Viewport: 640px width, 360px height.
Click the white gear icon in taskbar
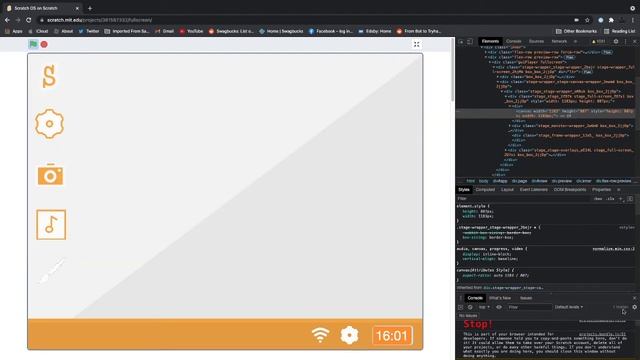click(349, 335)
